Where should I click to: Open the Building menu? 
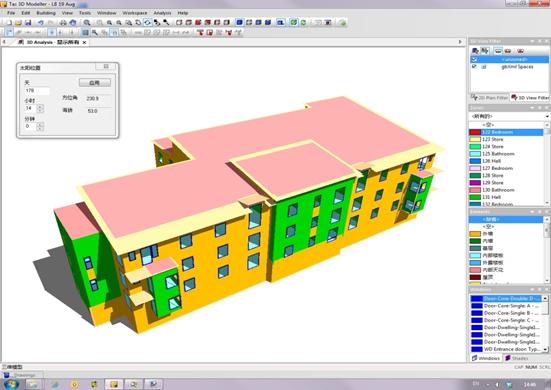46,13
